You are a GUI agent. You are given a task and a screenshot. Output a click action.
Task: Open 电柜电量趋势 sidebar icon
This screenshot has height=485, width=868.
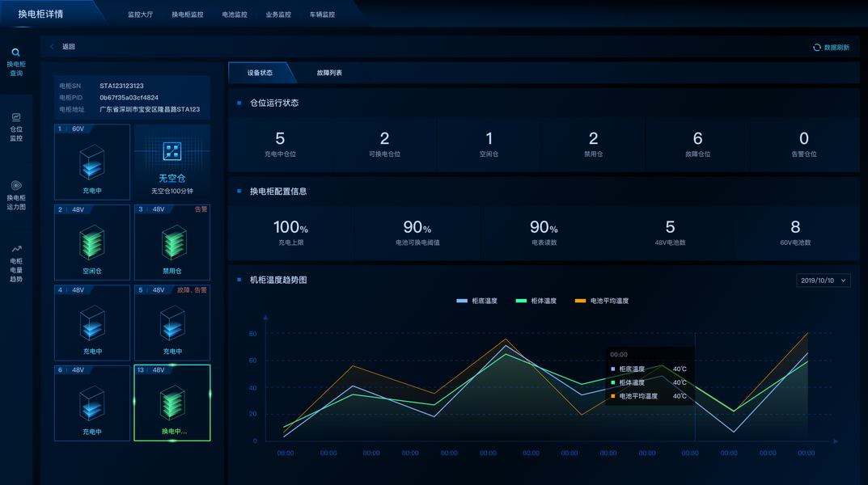tap(16, 249)
